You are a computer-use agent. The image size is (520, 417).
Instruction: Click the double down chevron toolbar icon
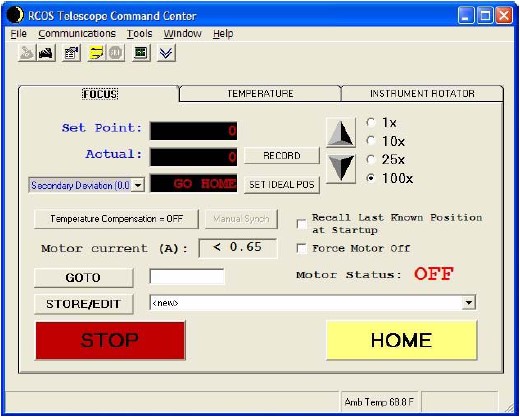click(166, 53)
